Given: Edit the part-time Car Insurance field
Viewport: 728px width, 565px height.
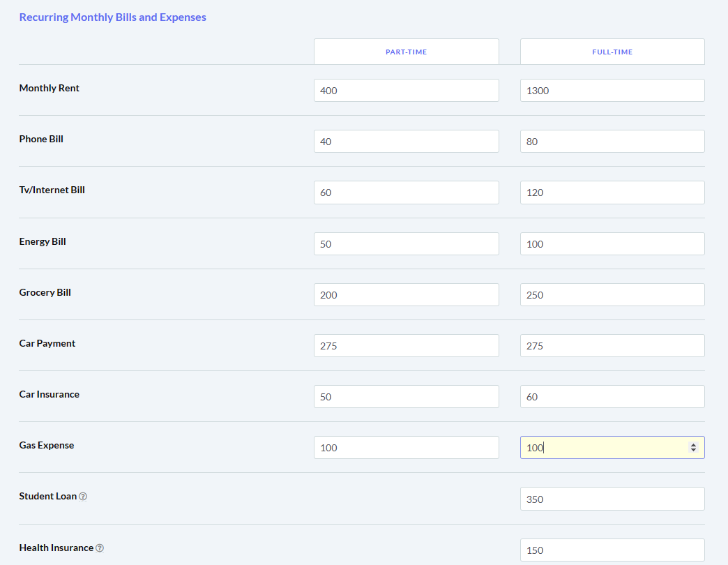Looking at the screenshot, I should point(407,396).
